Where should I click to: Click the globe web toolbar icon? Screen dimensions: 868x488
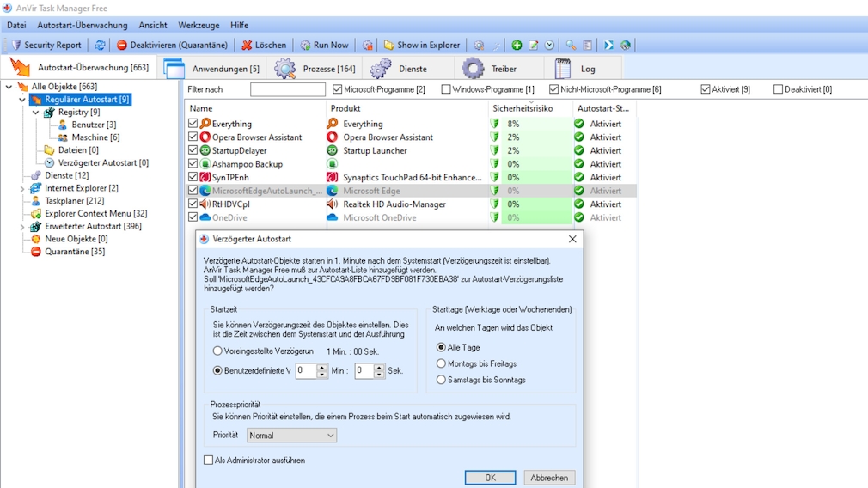(626, 45)
